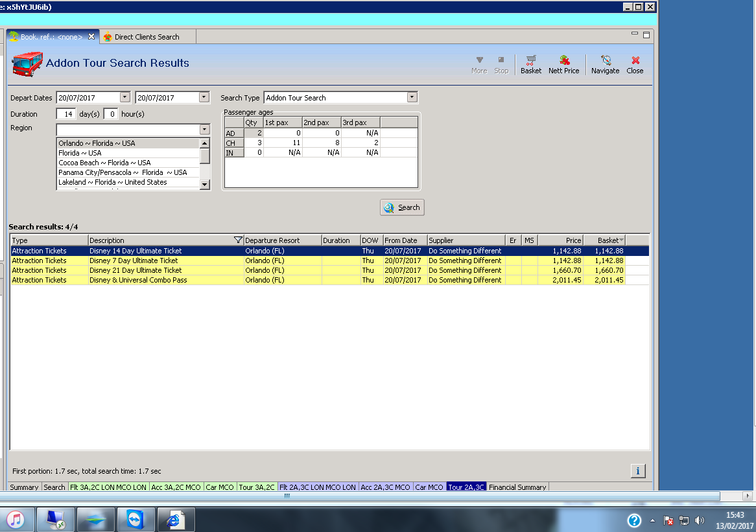The width and height of the screenshot is (756, 532).
Task: Click the sort arrow in Basket column header
Action: coord(622,240)
